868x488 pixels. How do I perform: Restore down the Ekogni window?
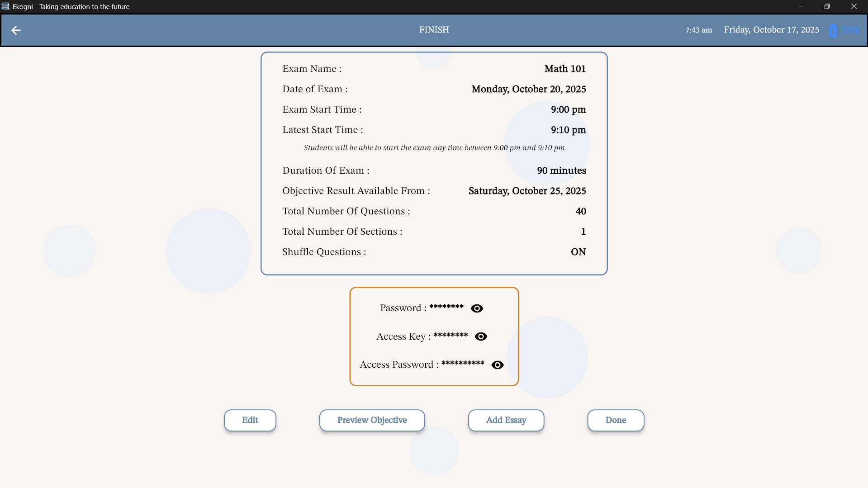[827, 6]
